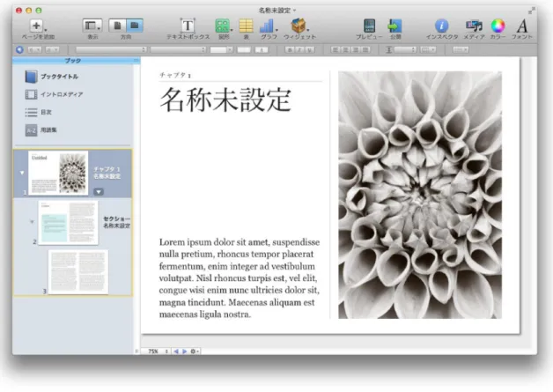
Task: Enter full screen with the corner arrows icon
Action: (531, 11)
